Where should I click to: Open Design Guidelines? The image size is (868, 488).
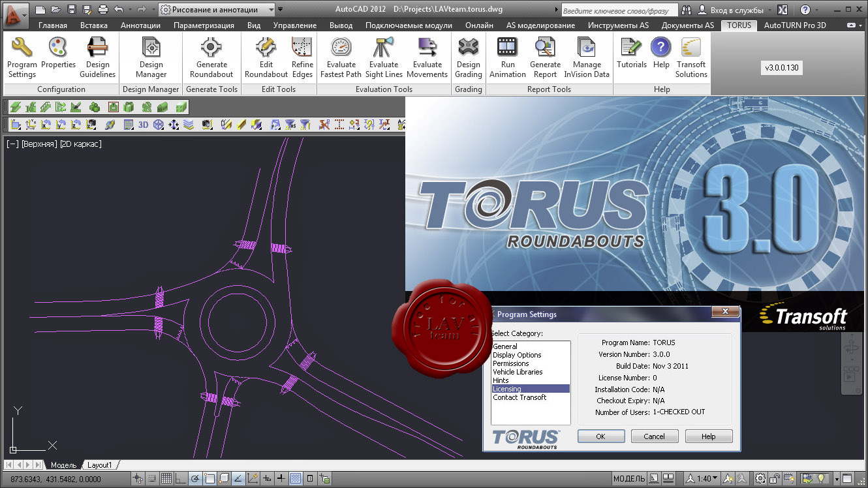point(98,57)
